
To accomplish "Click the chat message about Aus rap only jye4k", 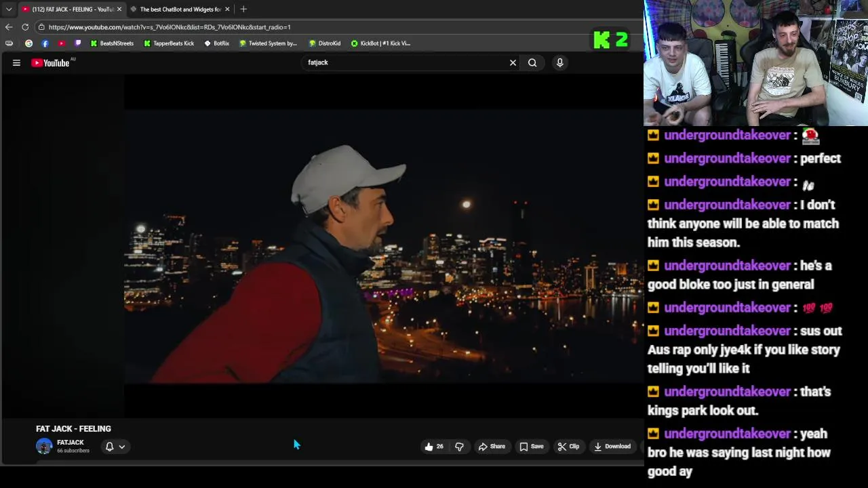I will [745, 350].
